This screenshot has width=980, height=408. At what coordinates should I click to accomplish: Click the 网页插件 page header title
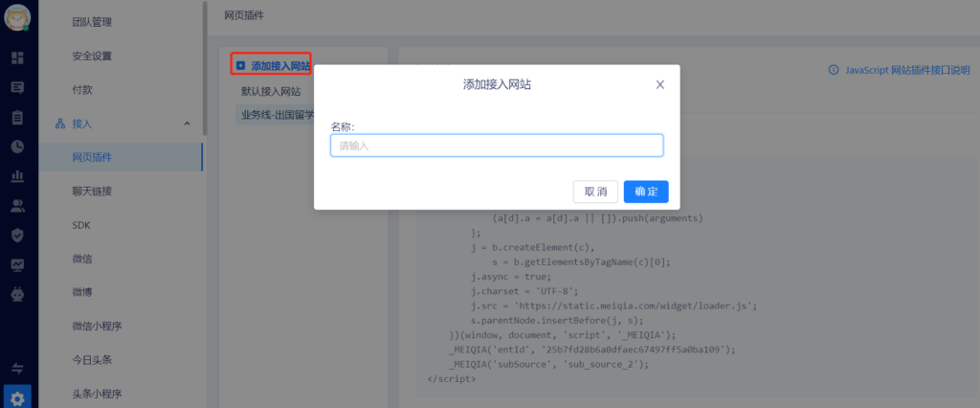[x=244, y=15]
